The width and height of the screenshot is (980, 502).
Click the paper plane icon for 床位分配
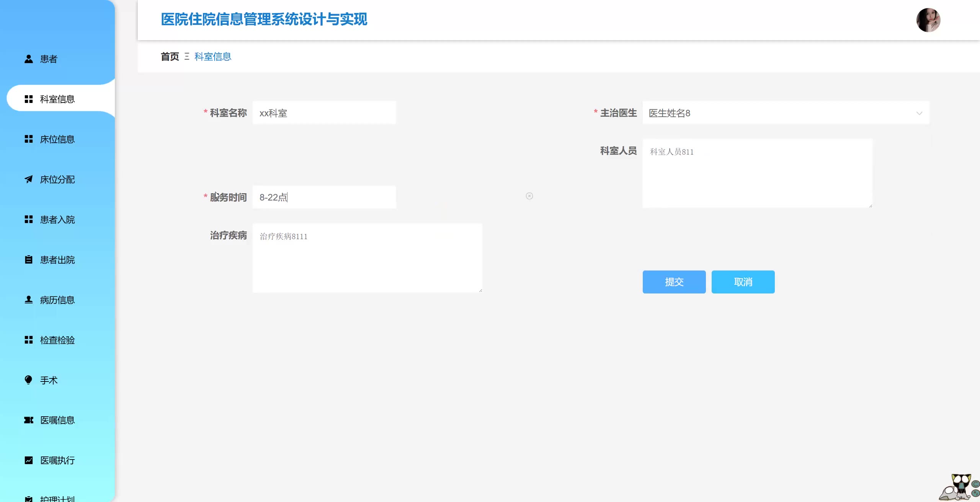pos(28,179)
